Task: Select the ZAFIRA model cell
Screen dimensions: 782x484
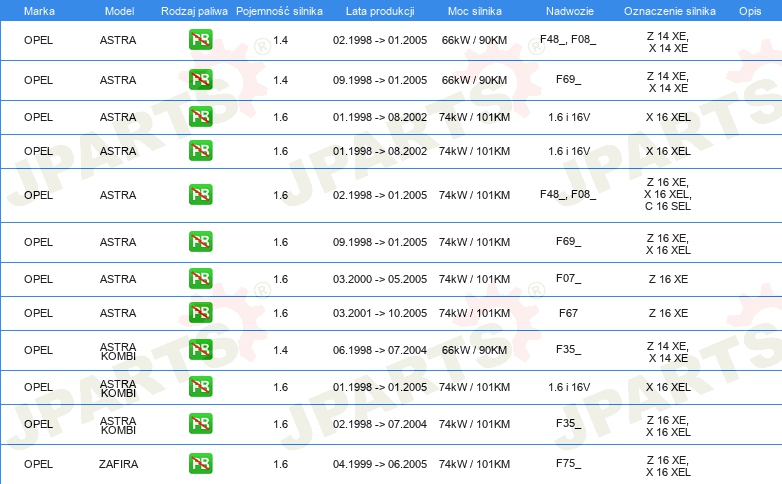Action: tap(118, 464)
